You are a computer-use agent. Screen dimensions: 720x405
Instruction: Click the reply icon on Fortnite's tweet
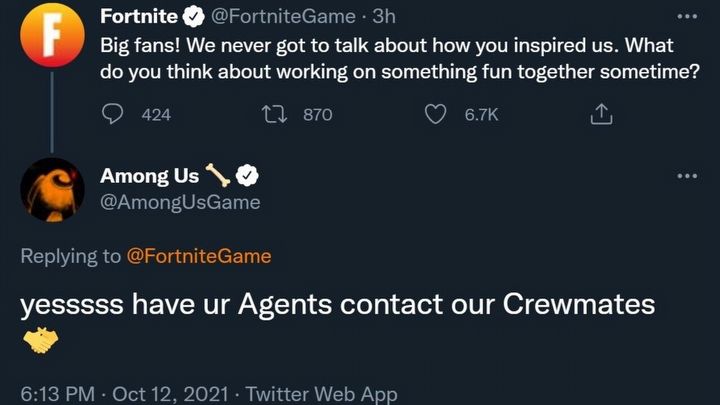click(x=113, y=115)
